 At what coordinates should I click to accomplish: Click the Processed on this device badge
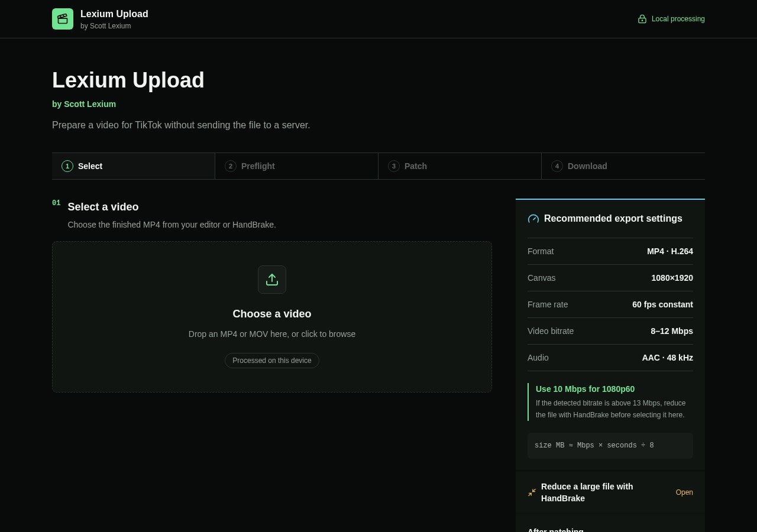click(x=272, y=361)
